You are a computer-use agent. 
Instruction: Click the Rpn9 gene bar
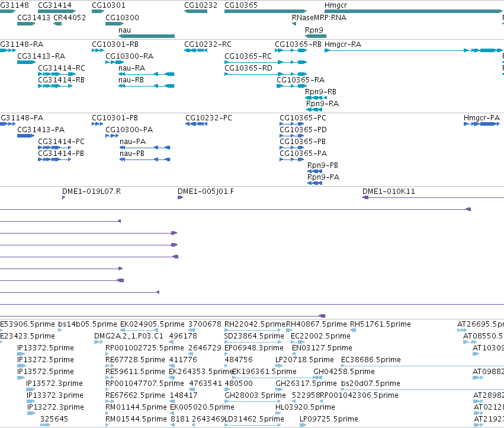[x=316, y=36]
